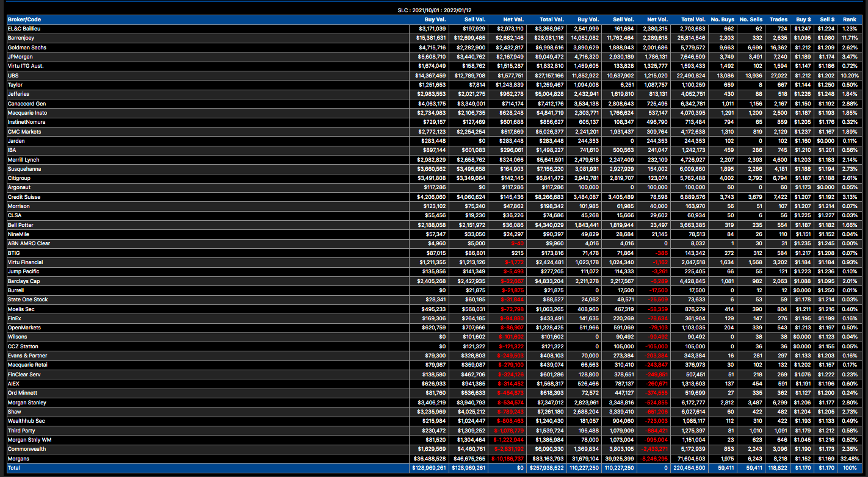Select the CLSA broker row

pos(433,215)
